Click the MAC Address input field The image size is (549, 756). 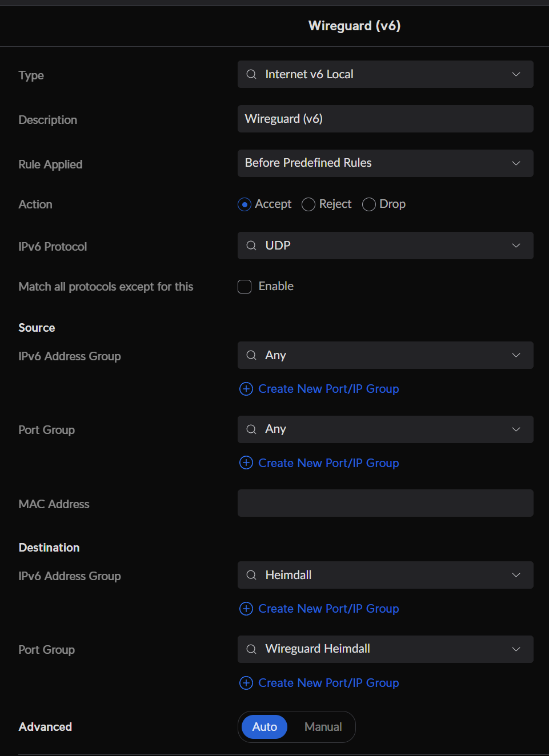(386, 503)
